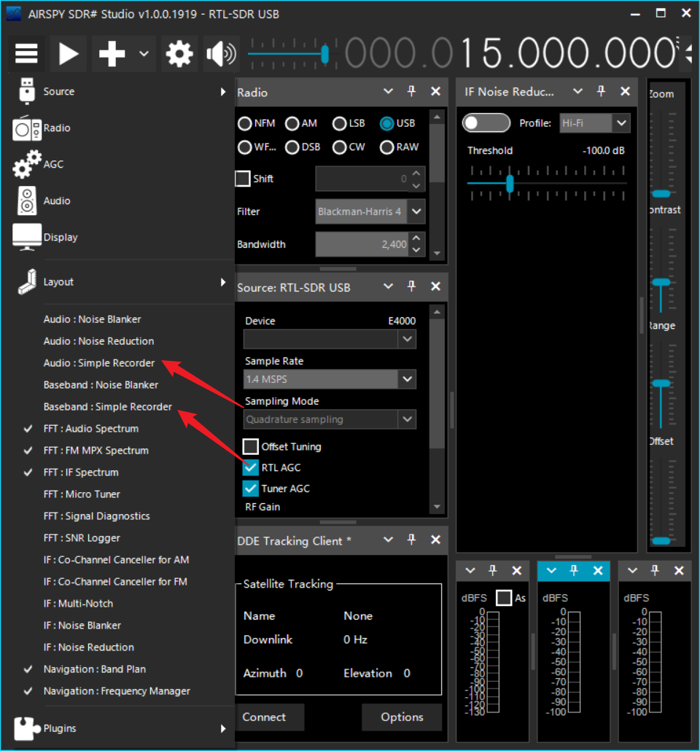Click the AGC gears icon in menu
This screenshot has width=700, height=751.
coord(28,165)
